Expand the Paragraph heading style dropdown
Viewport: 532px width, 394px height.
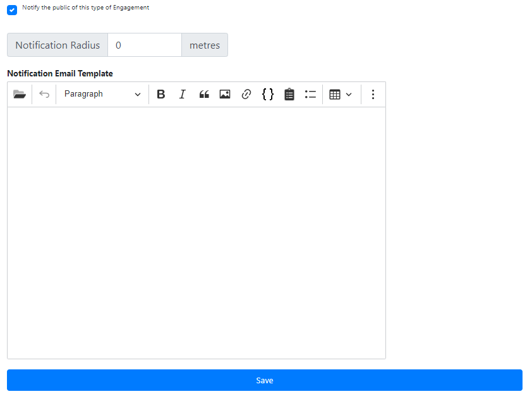click(102, 94)
